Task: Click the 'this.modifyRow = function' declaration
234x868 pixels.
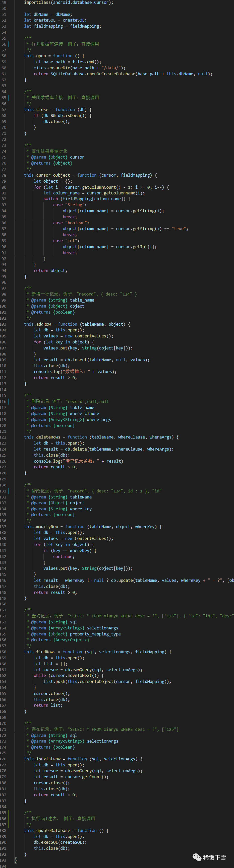Action: [x=93, y=527]
